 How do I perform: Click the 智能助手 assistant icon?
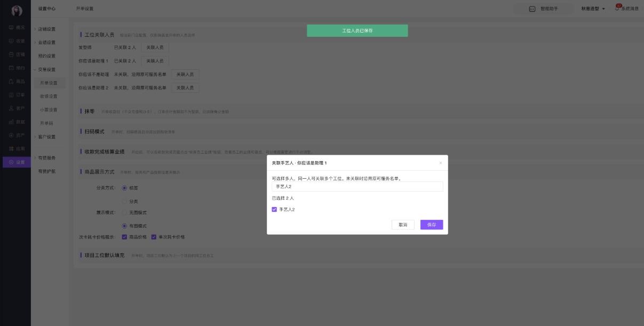pyautogui.click(x=532, y=9)
